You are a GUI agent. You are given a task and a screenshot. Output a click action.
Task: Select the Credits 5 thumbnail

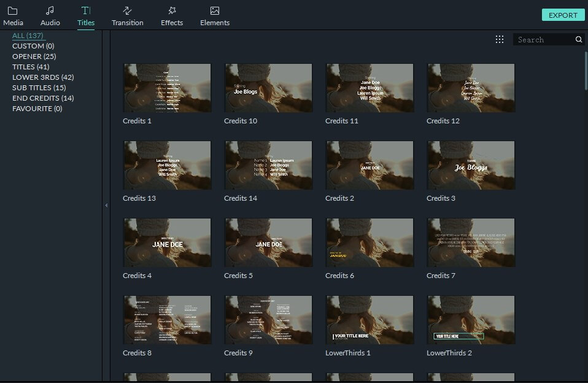268,242
